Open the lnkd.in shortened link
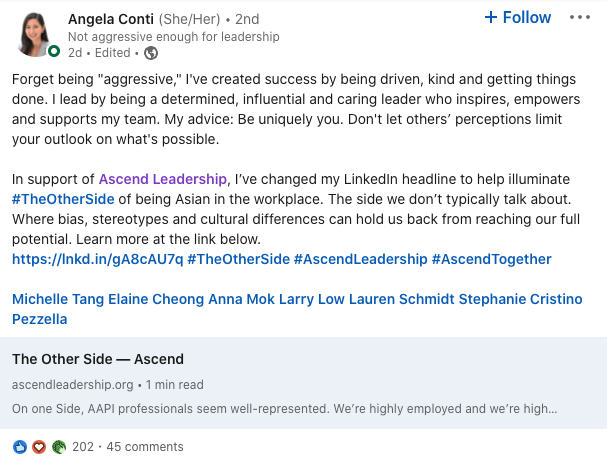 (95, 259)
